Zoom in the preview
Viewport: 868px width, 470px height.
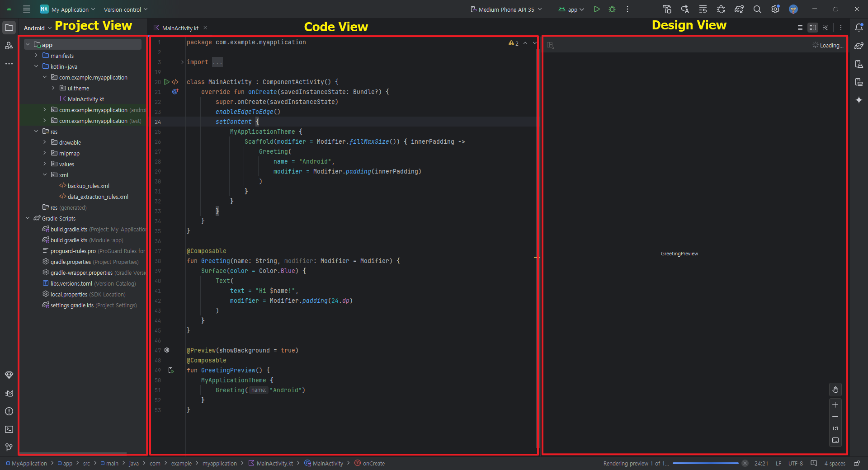pyautogui.click(x=835, y=405)
